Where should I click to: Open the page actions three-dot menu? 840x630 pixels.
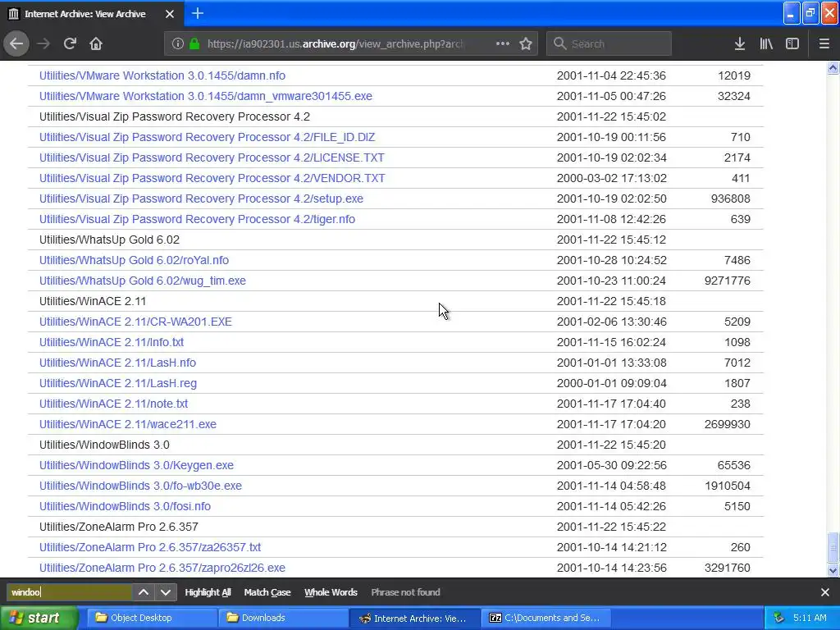coord(503,43)
